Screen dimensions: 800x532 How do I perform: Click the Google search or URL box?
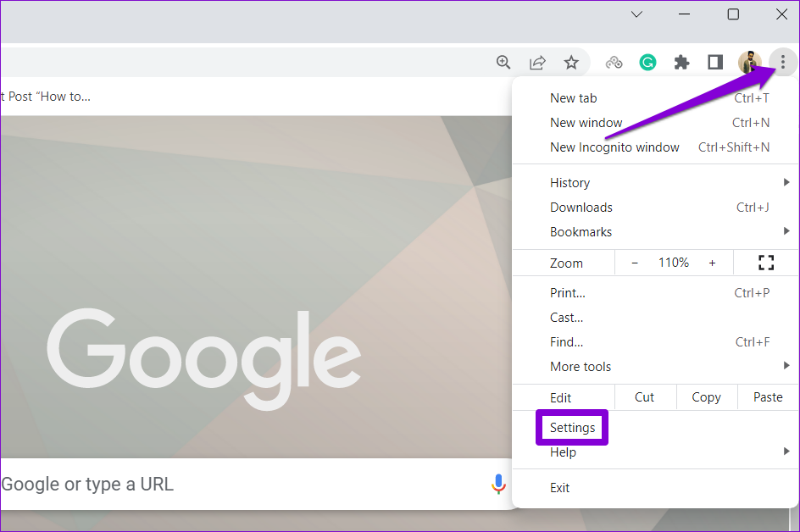[x=255, y=484]
